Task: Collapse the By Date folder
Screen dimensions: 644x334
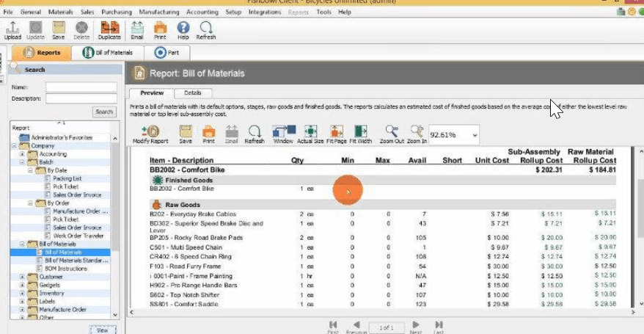Action: (30, 170)
